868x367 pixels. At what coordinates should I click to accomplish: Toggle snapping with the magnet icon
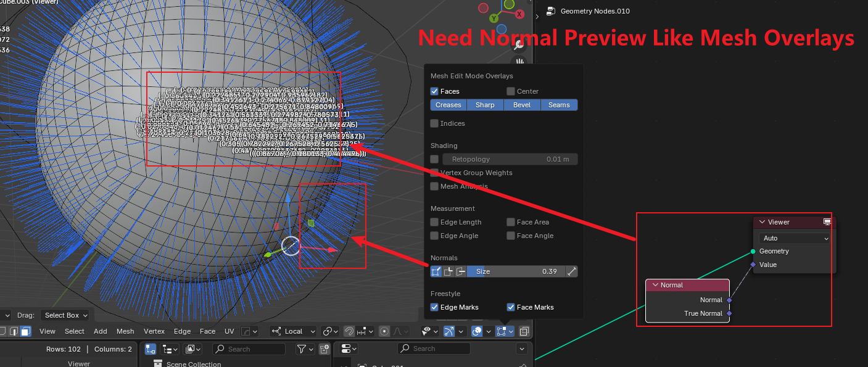[349, 331]
